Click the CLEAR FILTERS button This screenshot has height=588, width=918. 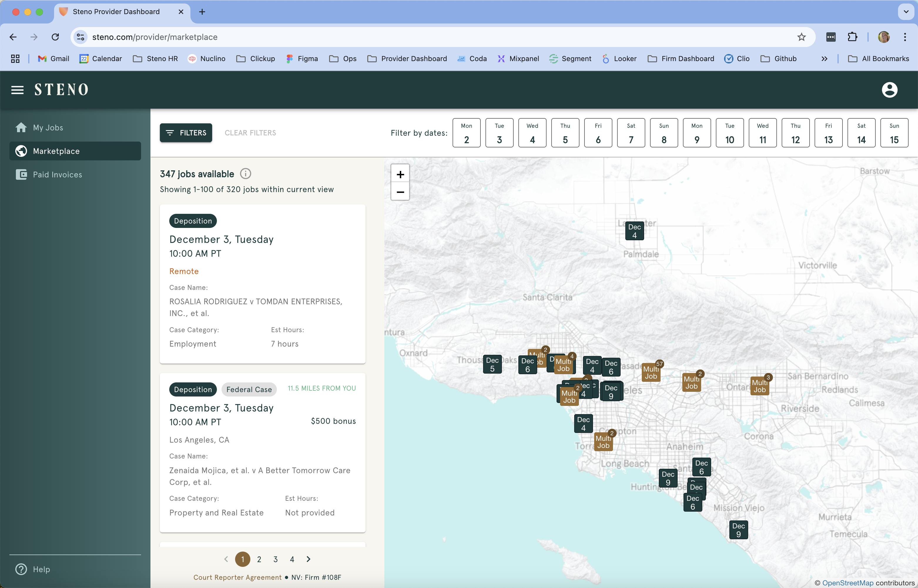[250, 132]
